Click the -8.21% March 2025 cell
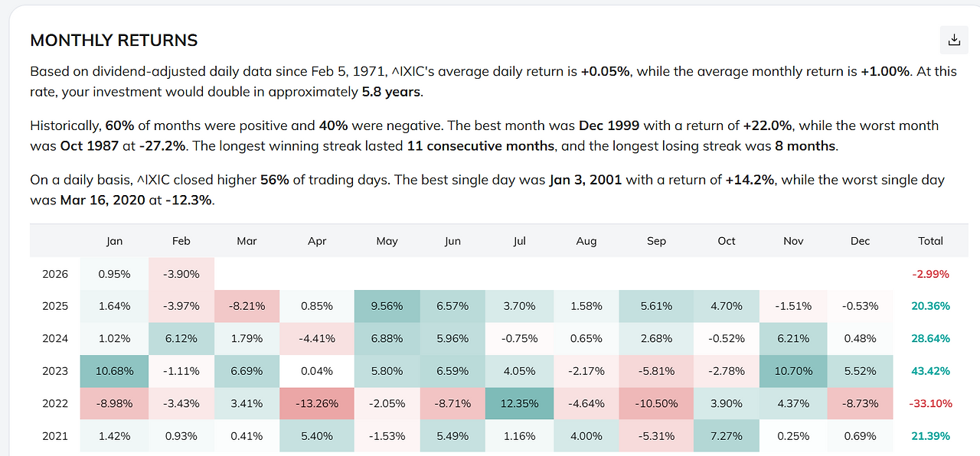Viewport: 980px width, 456px height. (x=247, y=306)
